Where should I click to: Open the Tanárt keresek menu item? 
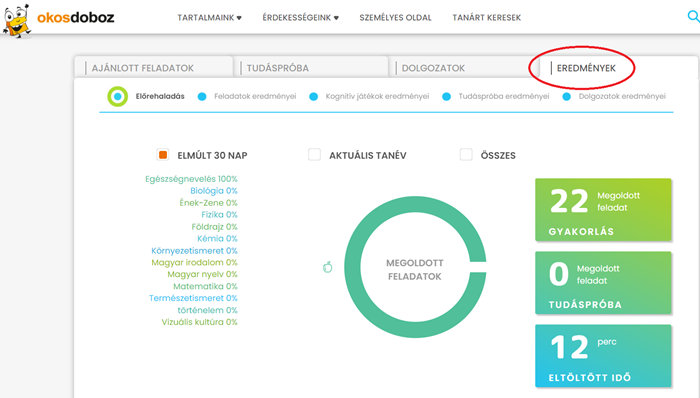point(487,18)
